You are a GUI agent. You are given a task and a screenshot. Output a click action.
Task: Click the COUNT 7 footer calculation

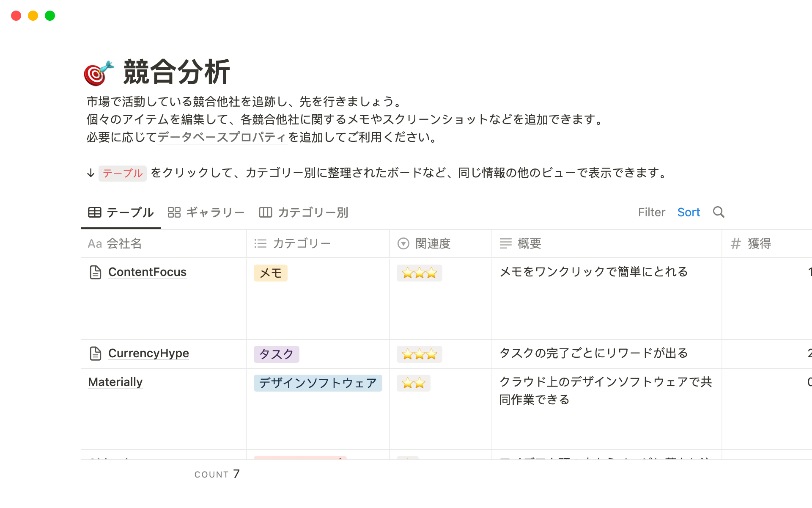[217, 474]
